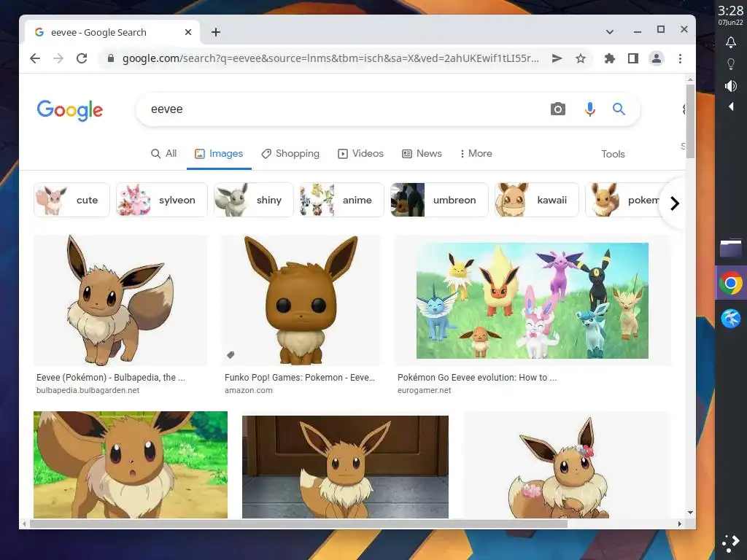Click the 3:28 clock in the panel
Screen dimensions: 747x560
point(730,10)
